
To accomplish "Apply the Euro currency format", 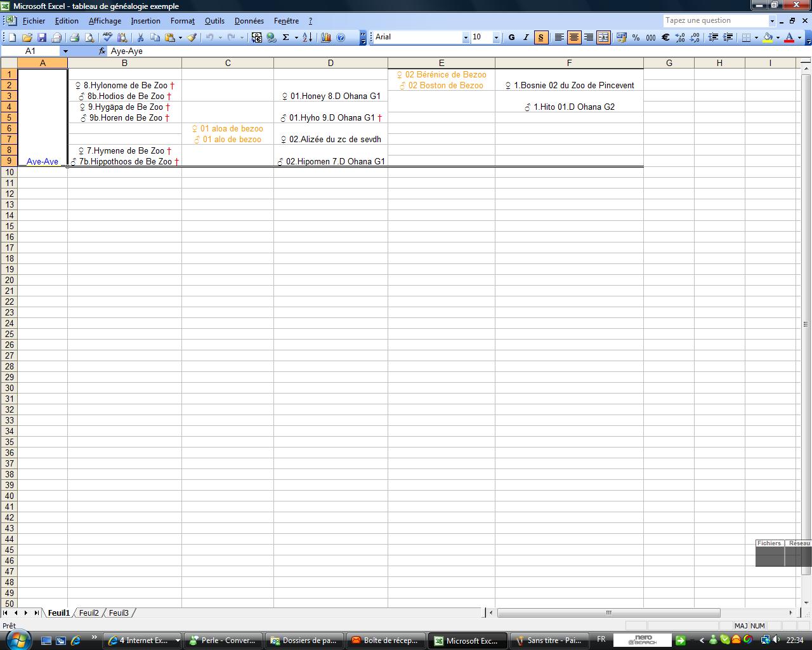I will point(665,37).
